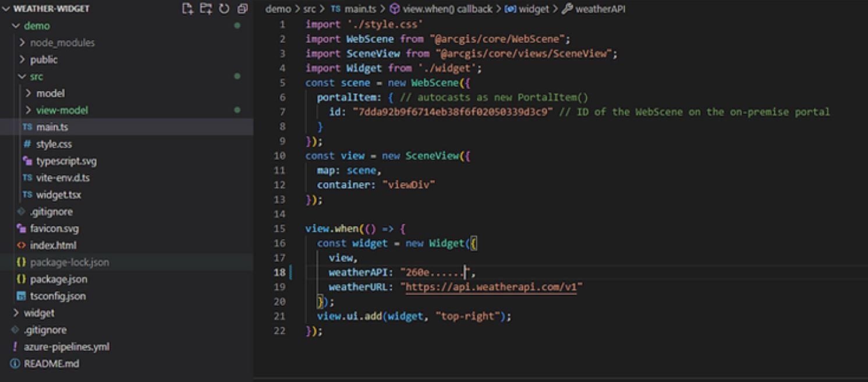Open index.html file
This screenshot has width=868, height=382.
click(x=53, y=245)
